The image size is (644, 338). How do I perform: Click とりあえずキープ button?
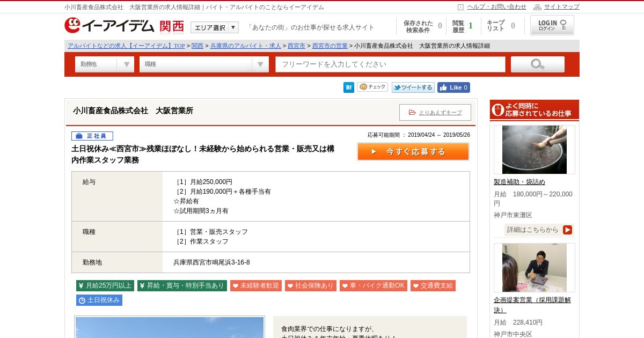click(x=435, y=112)
